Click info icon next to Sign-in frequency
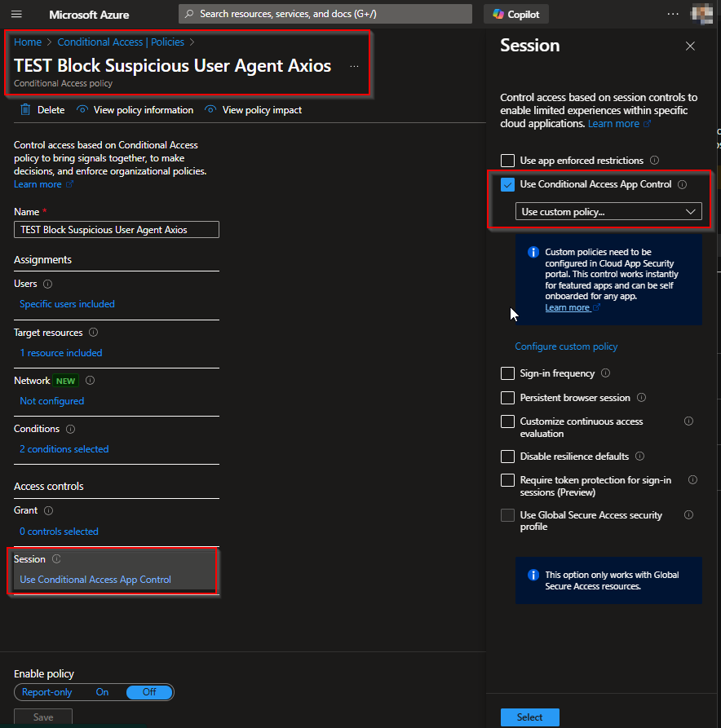This screenshot has width=721, height=728. [605, 373]
